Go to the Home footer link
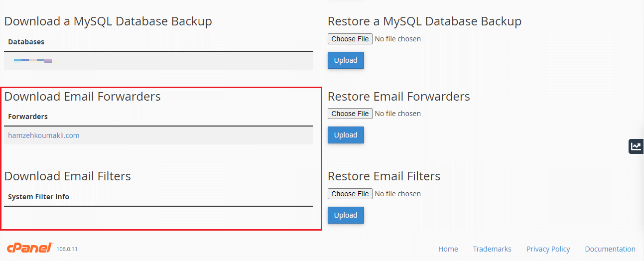Image resolution: width=644 pixels, height=261 pixels. pos(448,249)
